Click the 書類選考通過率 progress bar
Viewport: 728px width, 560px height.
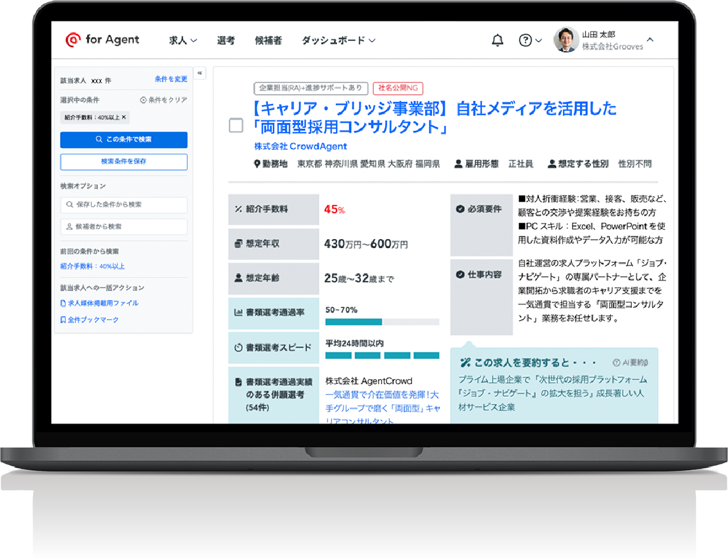pos(382,322)
